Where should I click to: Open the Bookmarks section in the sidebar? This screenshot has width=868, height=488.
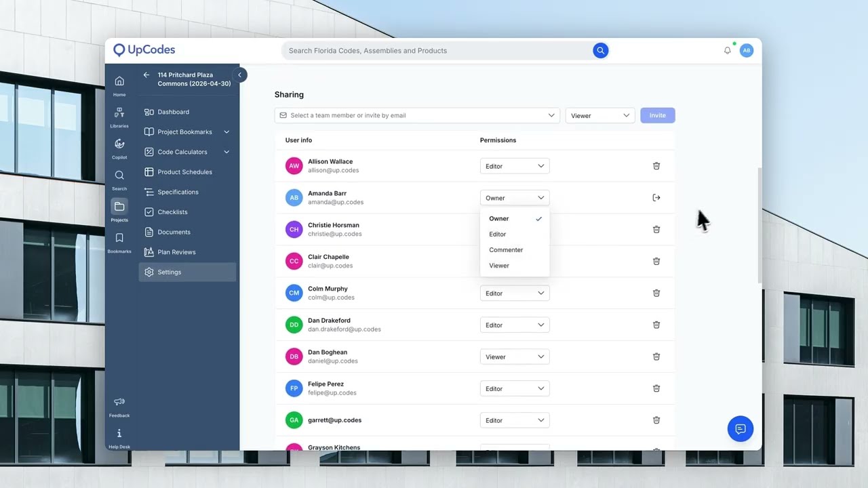coord(119,242)
